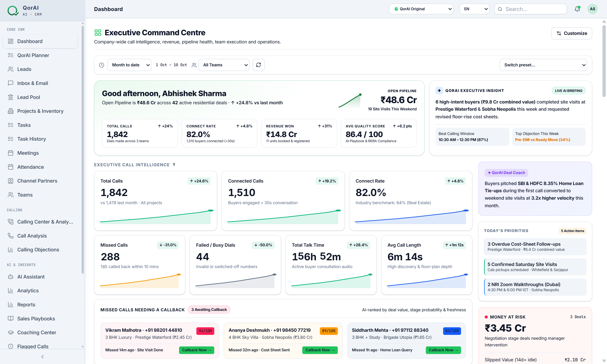Click Callback Now for Vikram Malhotra
Viewport: 607px width, 364px height.
(197, 350)
